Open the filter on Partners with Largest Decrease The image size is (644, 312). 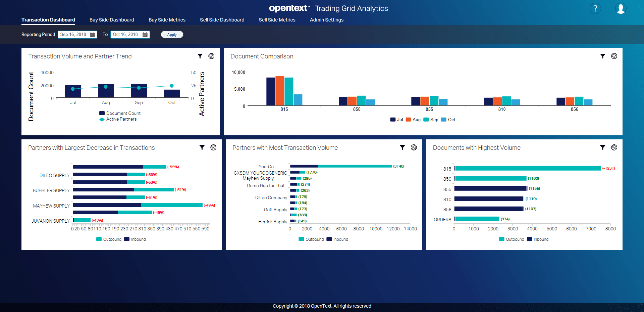202,147
